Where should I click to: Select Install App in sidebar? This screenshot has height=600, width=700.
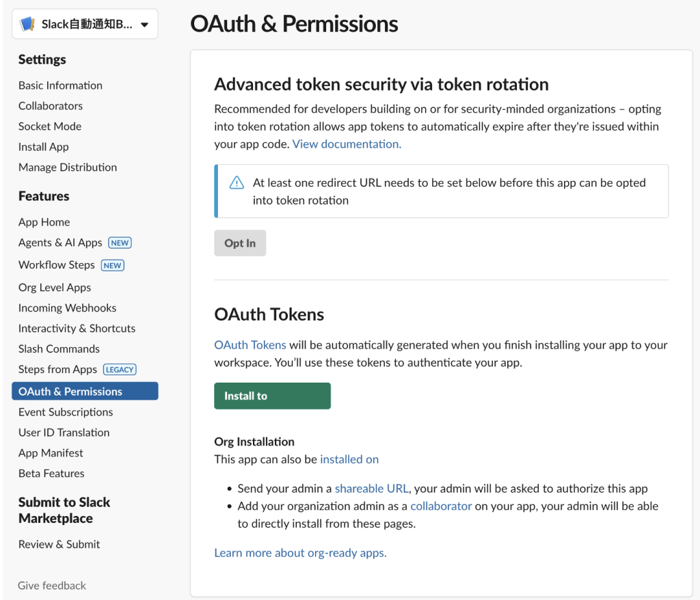pos(43,147)
